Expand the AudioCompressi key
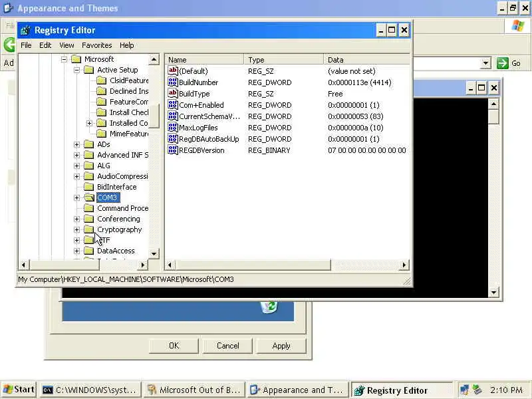Image resolution: width=532 pixels, height=399 pixels. pos(76,176)
